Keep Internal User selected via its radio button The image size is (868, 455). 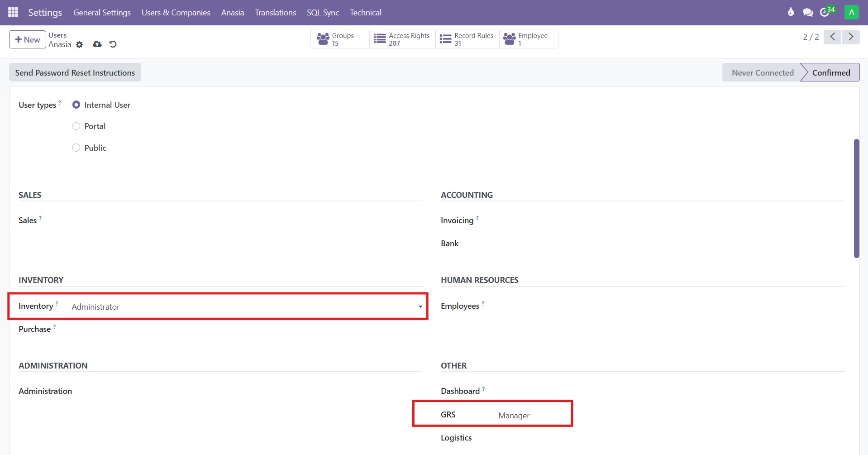tap(76, 105)
